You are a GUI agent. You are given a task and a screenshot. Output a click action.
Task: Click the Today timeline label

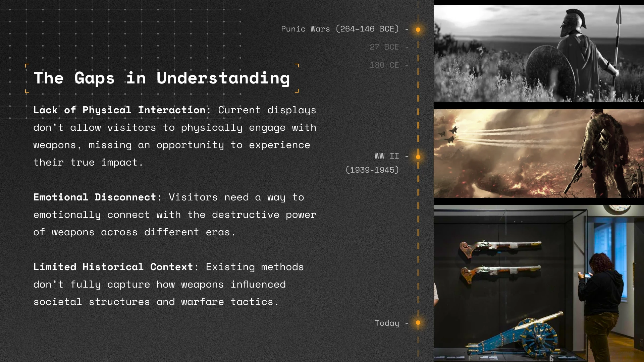click(387, 323)
